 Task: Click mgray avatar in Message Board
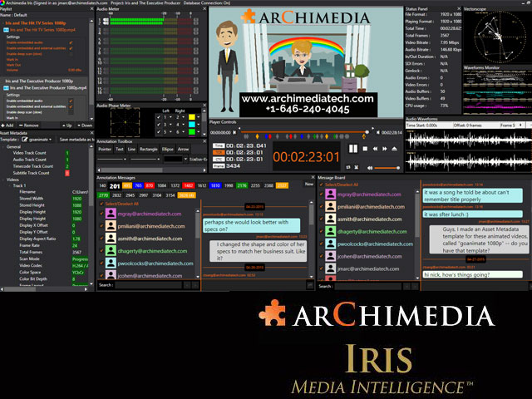tap(331, 194)
